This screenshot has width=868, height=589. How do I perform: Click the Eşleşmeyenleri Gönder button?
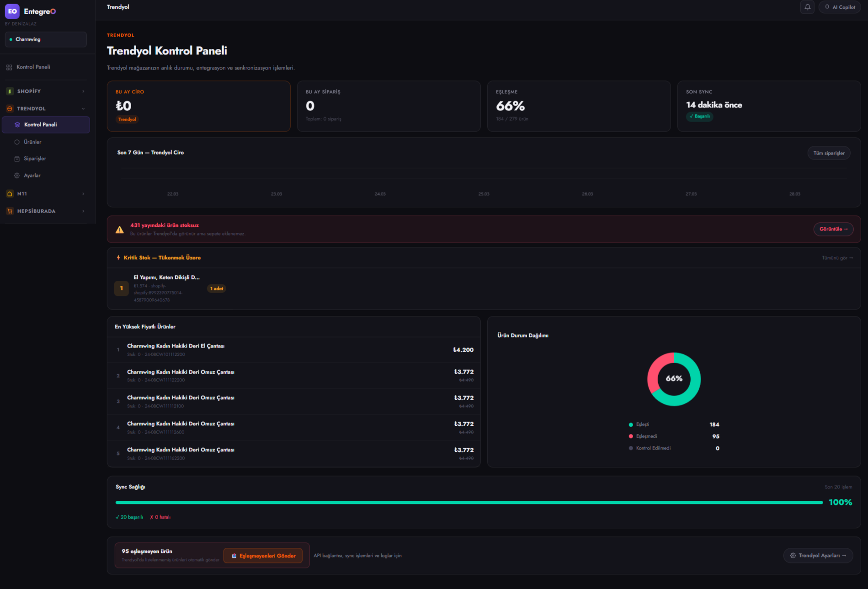[x=263, y=556]
